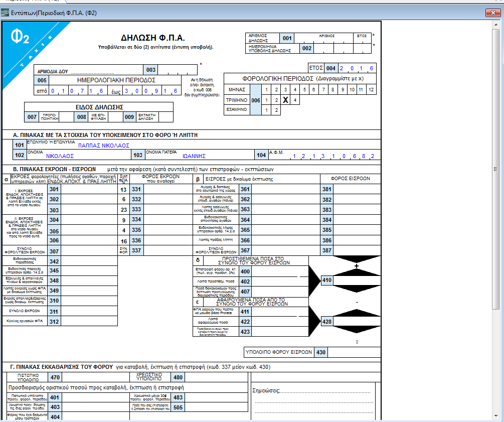This screenshot has height=422, width=504.
Task: Click the field for code 307 ΣΥΝΟΛΟ ΦΟΡΟΛ/ΤΕΩΝ ΕΚΡΟΩΝ
Action: 89,251
